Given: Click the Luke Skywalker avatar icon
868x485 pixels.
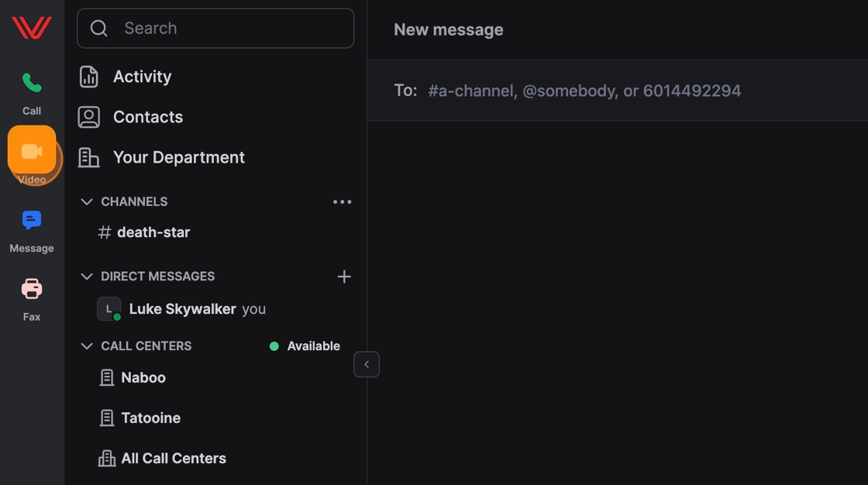Looking at the screenshot, I should [x=108, y=309].
